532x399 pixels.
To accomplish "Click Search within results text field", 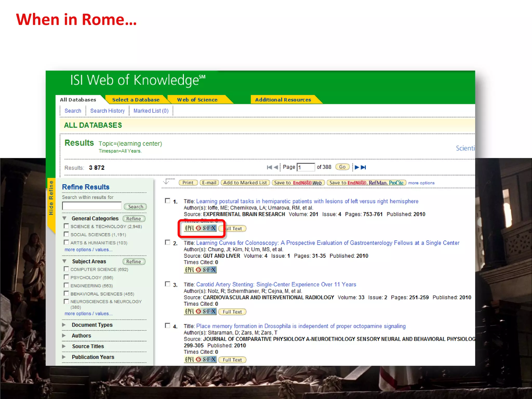I will tap(92, 206).
